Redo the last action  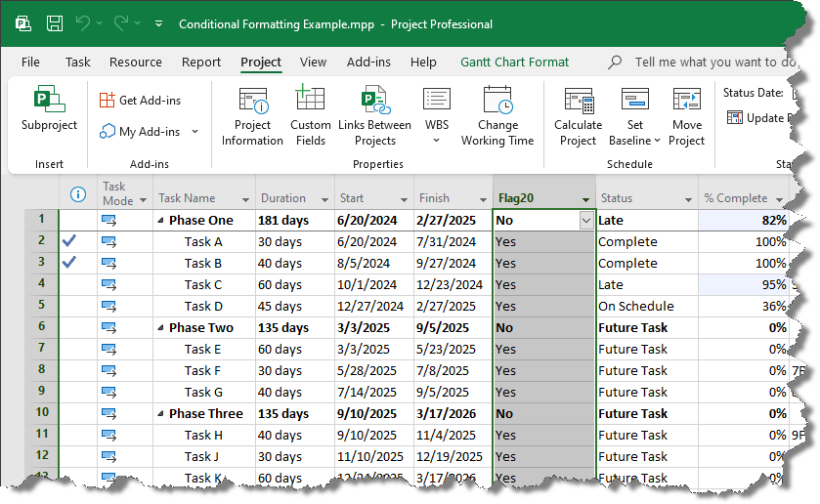(x=121, y=23)
